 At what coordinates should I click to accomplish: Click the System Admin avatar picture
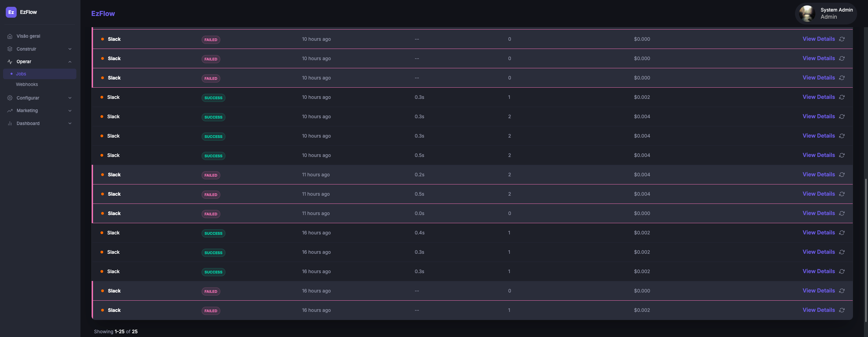coord(807,14)
